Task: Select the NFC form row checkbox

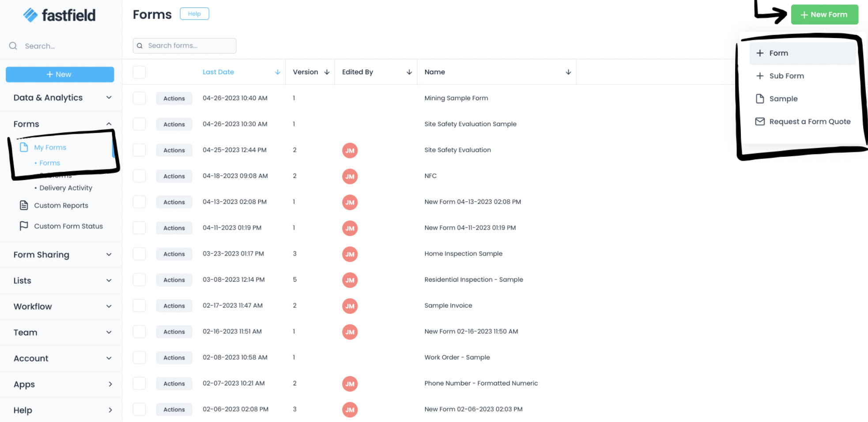Action: tap(139, 176)
